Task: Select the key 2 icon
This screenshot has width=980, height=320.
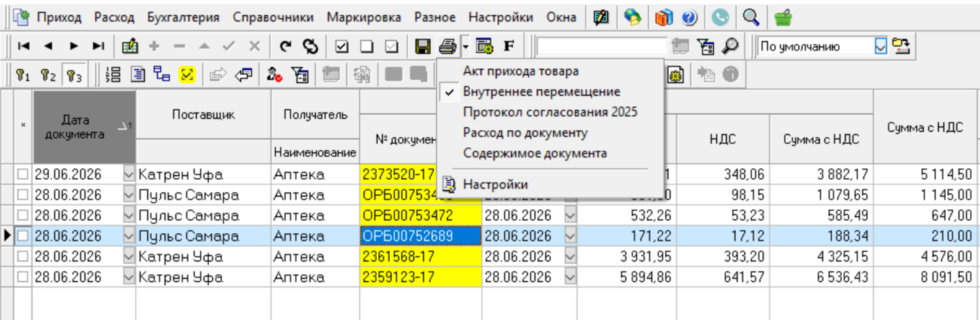Action: click(x=48, y=74)
